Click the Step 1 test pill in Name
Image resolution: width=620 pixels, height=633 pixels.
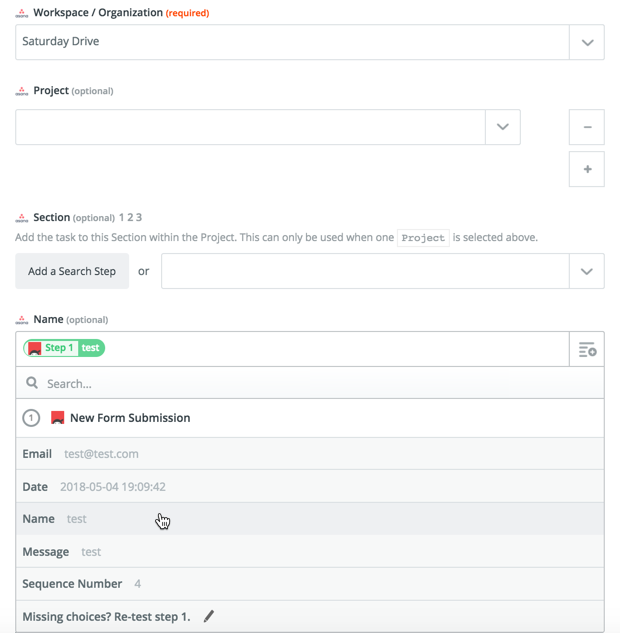[x=65, y=348]
